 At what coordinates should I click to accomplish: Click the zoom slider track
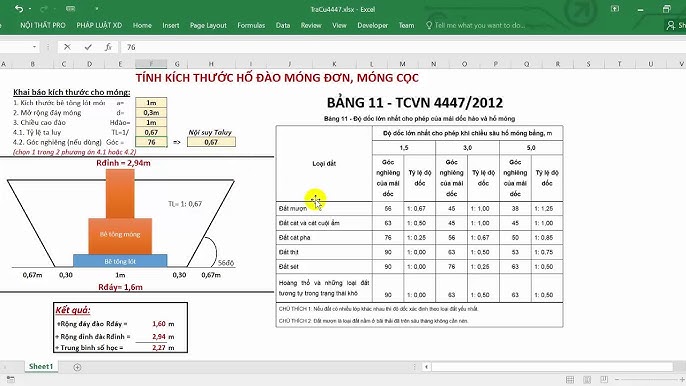point(649,379)
